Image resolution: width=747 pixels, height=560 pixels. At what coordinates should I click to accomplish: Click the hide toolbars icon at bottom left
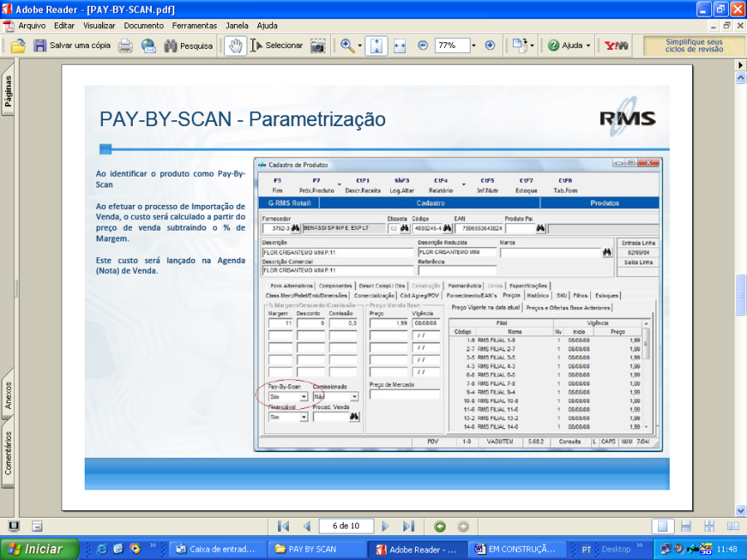pyautogui.click(x=37, y=526)
